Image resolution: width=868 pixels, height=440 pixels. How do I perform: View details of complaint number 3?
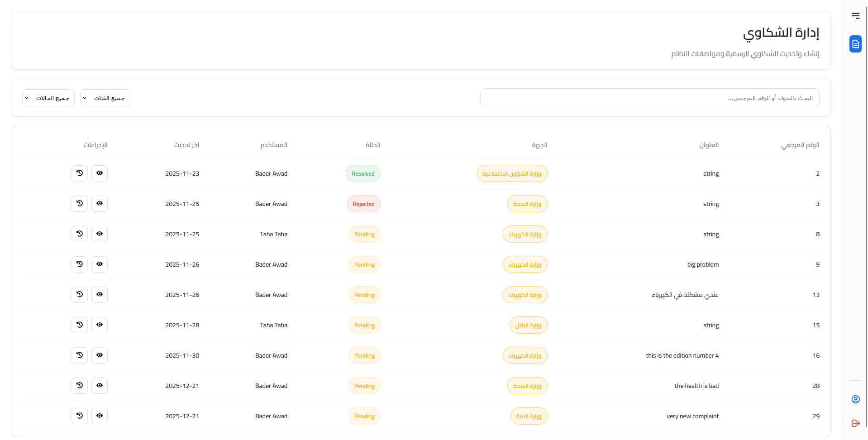100,204
